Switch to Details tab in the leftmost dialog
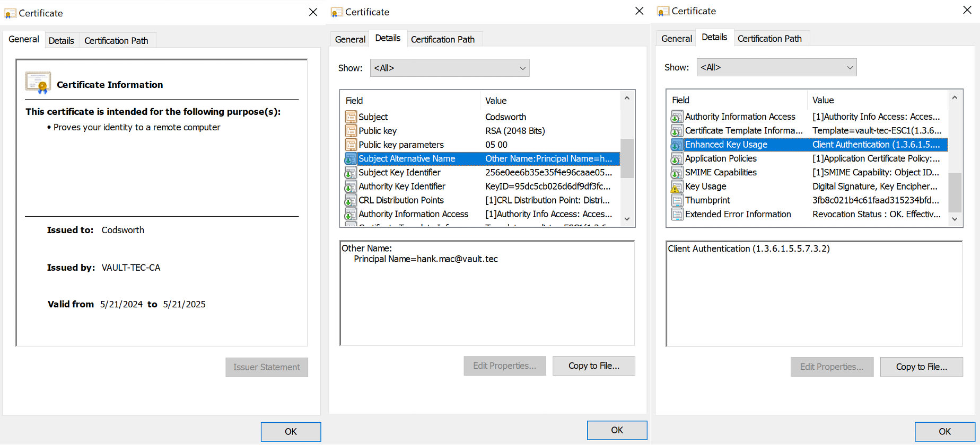 (61, 41)
